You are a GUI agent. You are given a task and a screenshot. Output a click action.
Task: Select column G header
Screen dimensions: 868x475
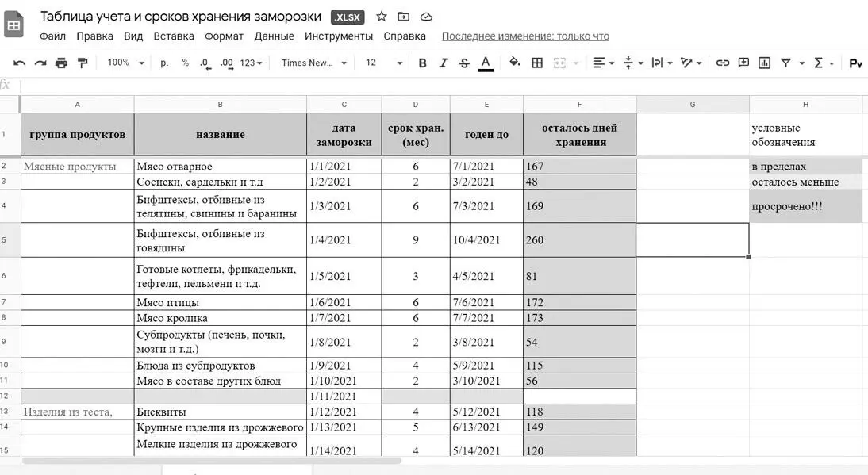(693, 104)
